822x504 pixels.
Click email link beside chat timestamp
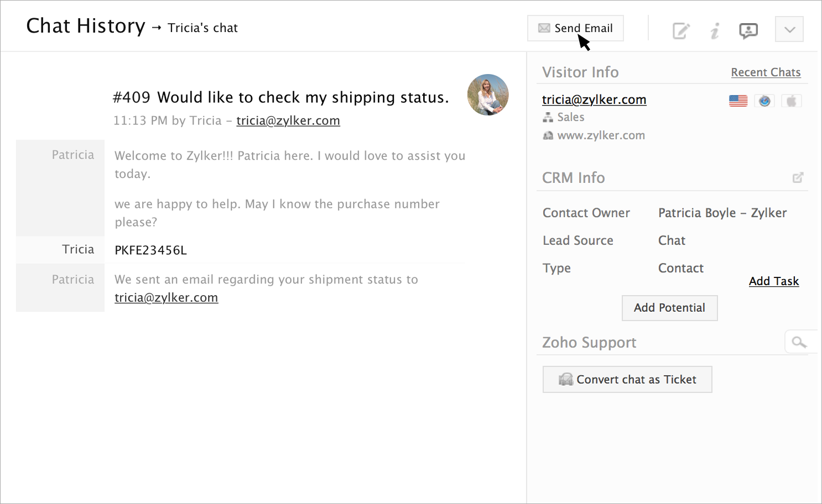(x=288, y=120)
